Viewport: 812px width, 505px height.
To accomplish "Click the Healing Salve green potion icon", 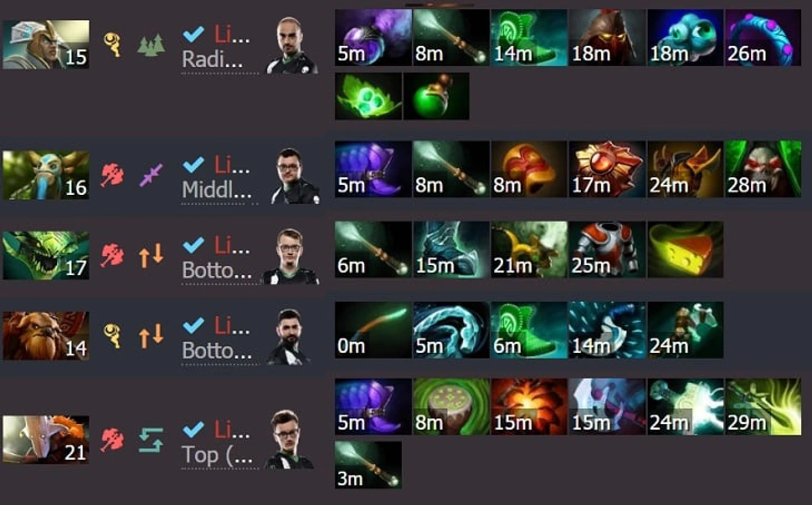I will coord(436,96).
